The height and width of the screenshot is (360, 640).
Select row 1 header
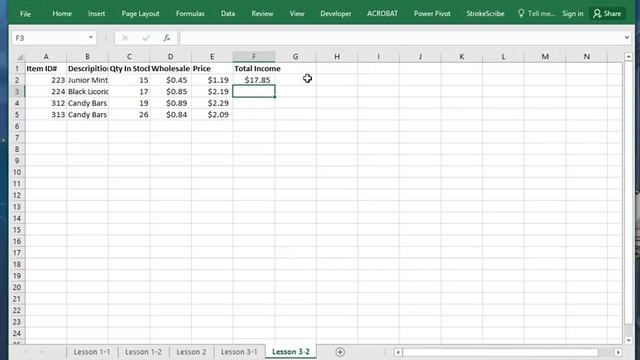[17, 69]
